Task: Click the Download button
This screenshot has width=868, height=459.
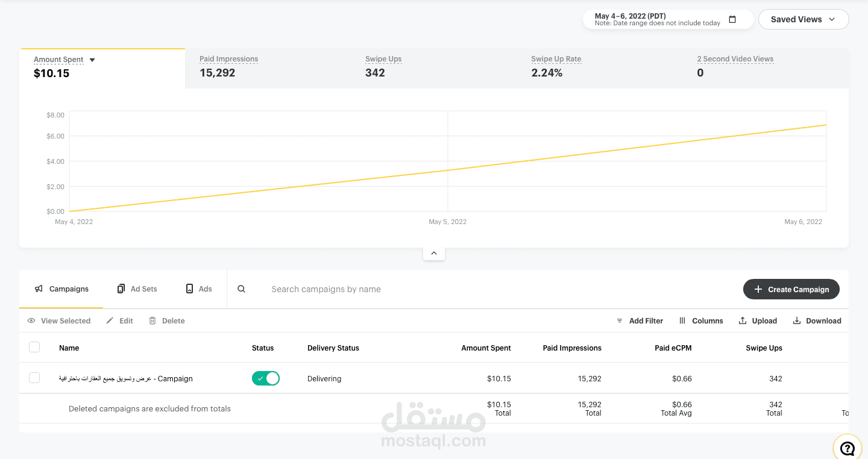Action: (817, 321)
